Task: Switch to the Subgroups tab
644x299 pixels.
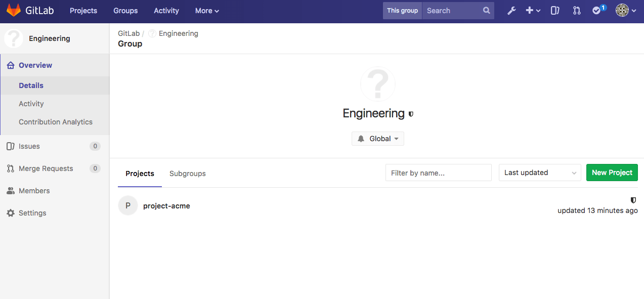Action: pyautogui.click(x=187, y=174)
